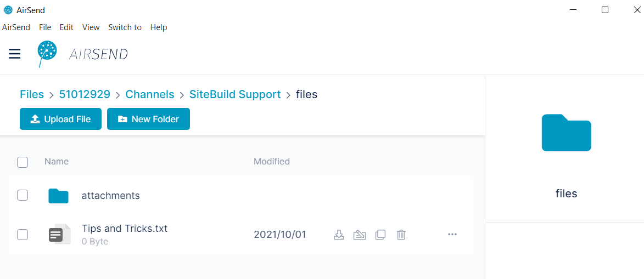Viewport: 644px width, 279px height.
Task: Open the attachments folder icon
Action: pyautogui.click(x=58, y=196)
